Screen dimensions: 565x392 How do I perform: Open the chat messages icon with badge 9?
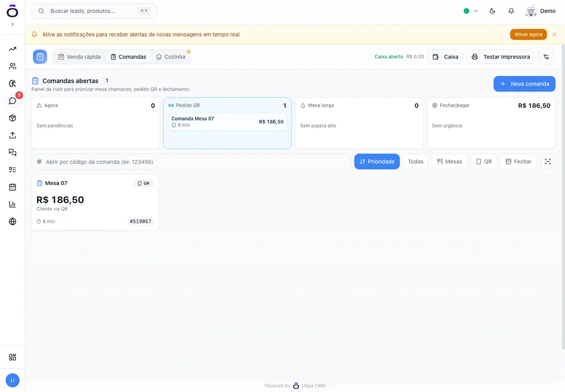13,101
